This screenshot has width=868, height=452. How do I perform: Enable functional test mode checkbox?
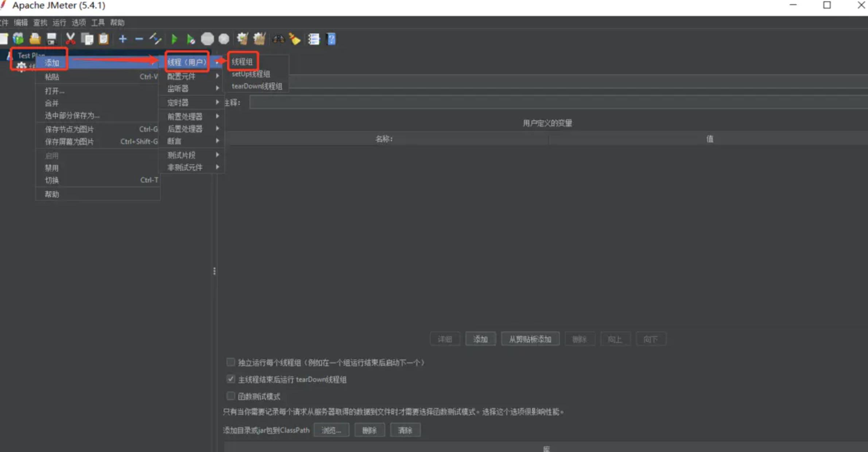230,396
